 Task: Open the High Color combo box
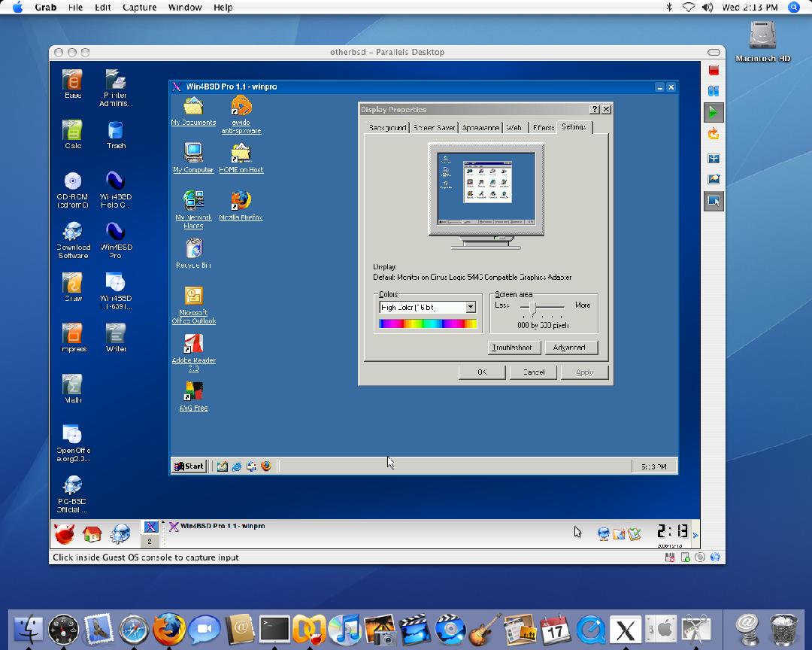[428, 308]
